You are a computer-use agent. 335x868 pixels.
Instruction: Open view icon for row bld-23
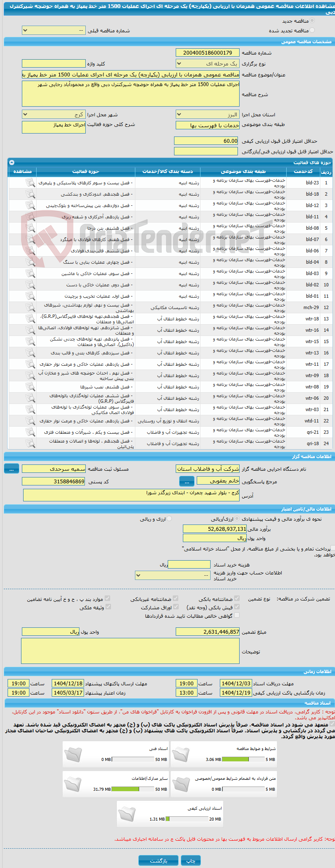click(30, 183)
